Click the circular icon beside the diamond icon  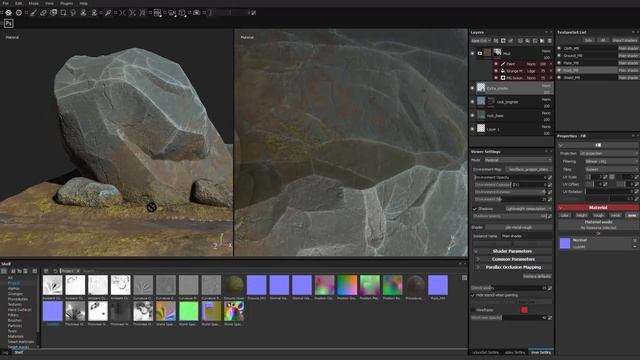pos(19,13)
